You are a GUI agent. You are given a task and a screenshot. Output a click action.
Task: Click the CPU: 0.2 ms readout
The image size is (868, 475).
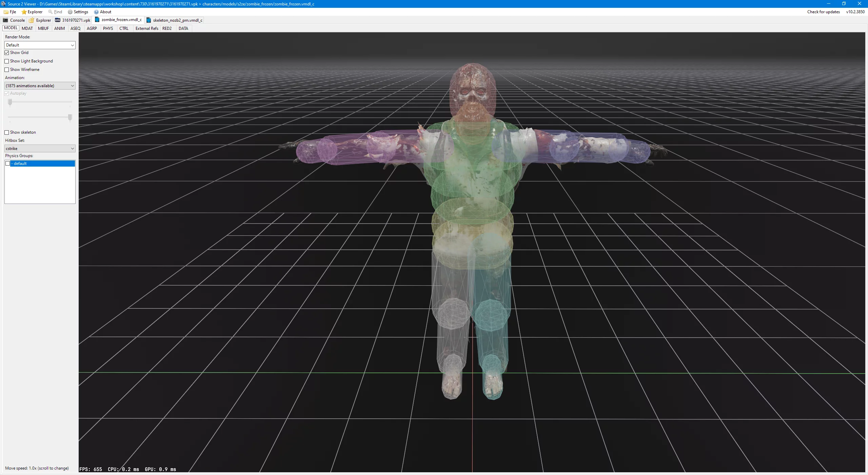(x=123, y=469)
